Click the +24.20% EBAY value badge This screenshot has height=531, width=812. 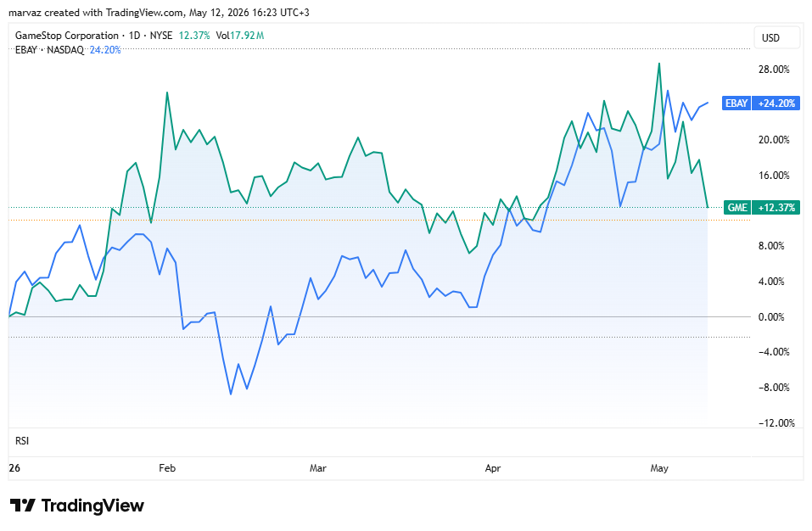pyautogui.click(x=776, y=103)
